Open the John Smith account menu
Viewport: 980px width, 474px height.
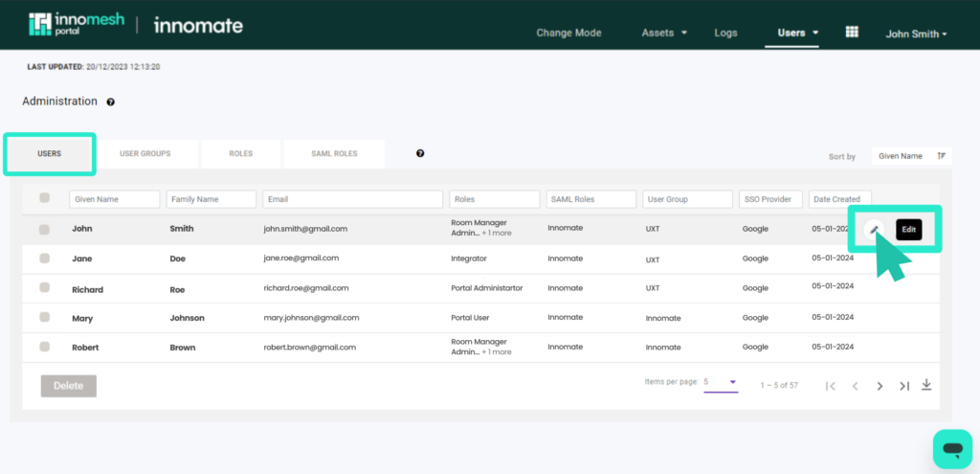[916, 34]
